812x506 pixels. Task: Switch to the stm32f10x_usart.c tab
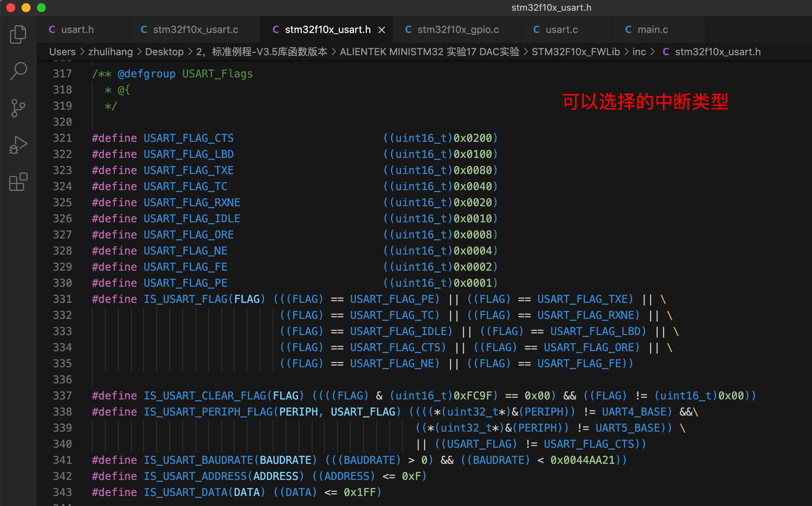point(194,30)
